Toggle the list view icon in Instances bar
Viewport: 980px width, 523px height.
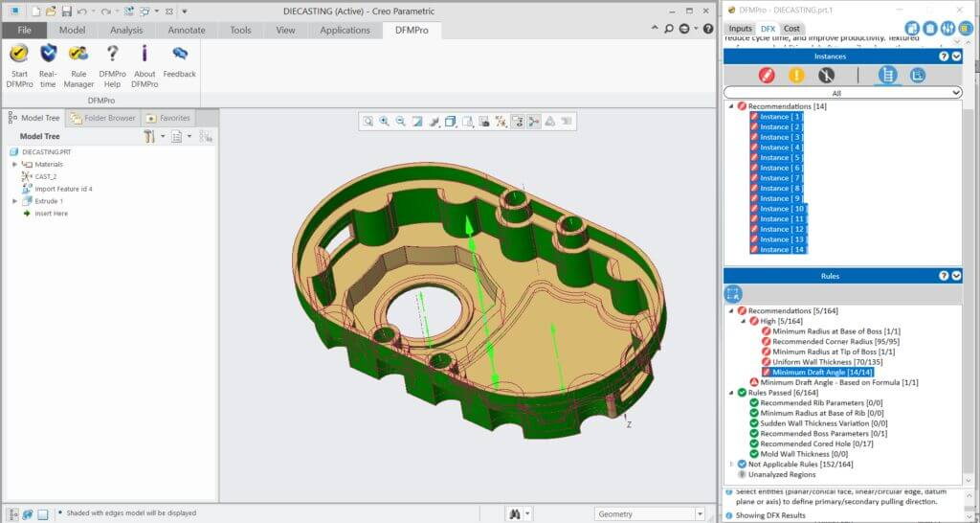[x=887, y=75]
